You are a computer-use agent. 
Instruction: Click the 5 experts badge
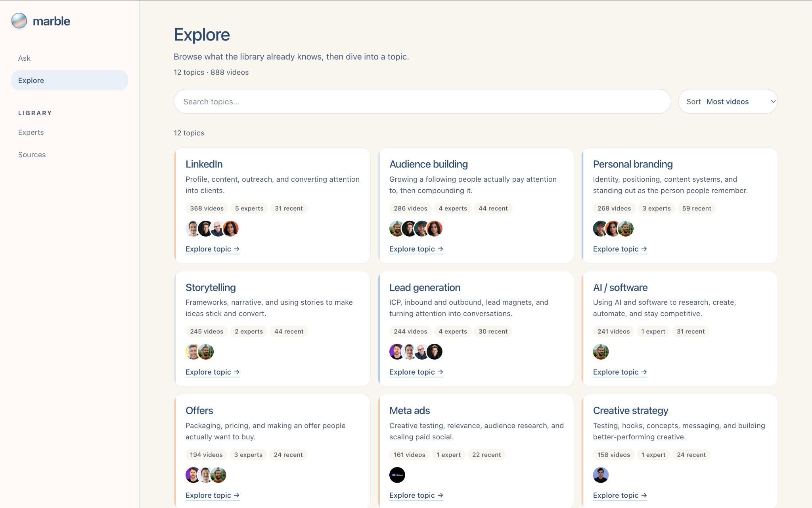coord(249,208)
